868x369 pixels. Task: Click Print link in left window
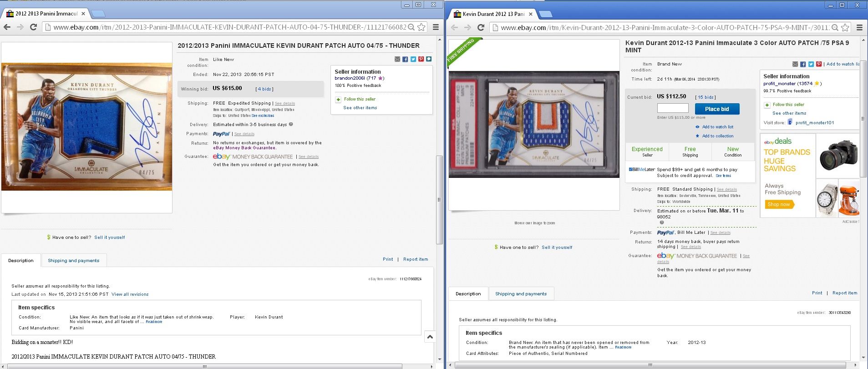(x=388, y=259)
